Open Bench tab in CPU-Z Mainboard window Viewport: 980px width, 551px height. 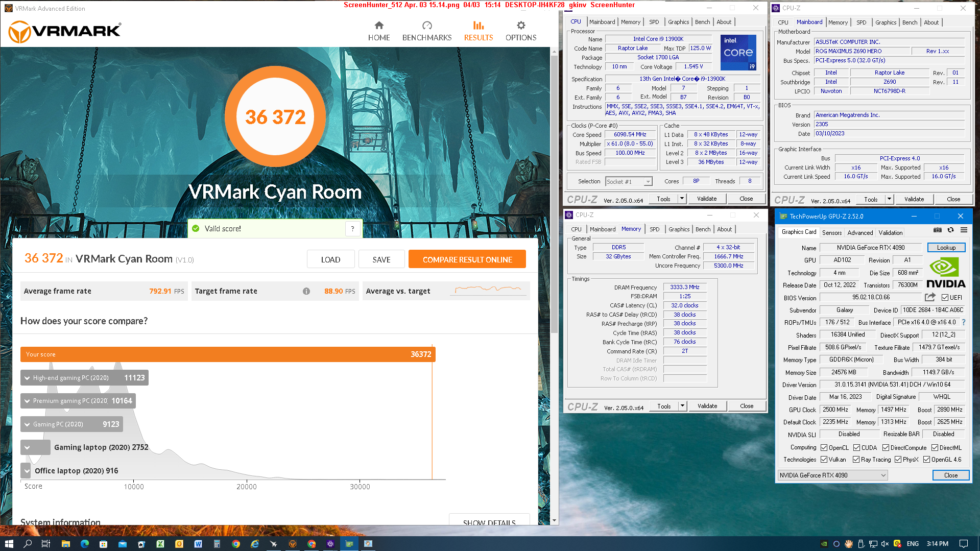910,22
